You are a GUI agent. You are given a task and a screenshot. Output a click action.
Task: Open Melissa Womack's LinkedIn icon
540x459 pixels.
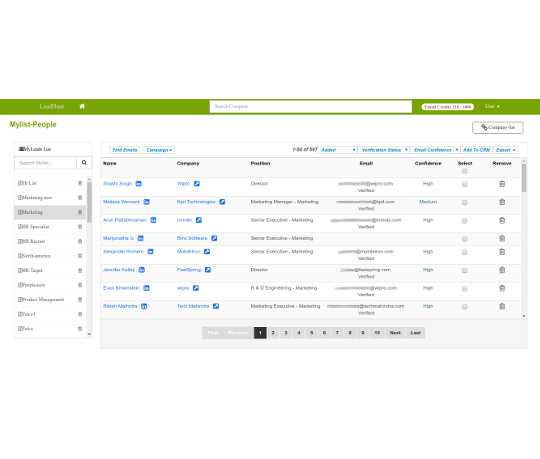click(x=146, y=202)
